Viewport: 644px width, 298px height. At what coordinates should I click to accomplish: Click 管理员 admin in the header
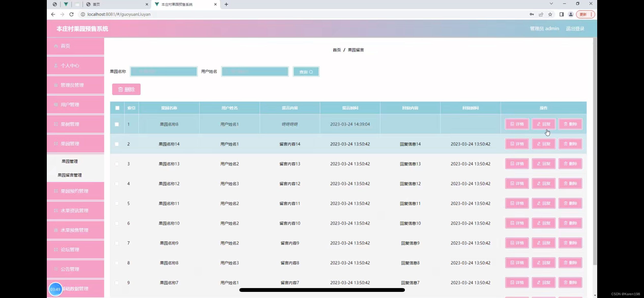(x=544, y=29)
